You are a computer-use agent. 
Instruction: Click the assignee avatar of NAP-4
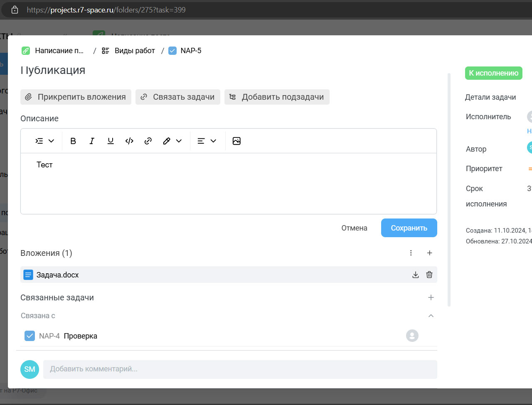tap(412, 336)
